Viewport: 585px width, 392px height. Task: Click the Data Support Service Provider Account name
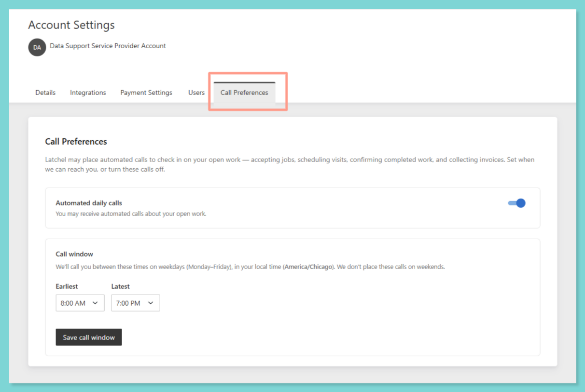(x=108, y=46)
